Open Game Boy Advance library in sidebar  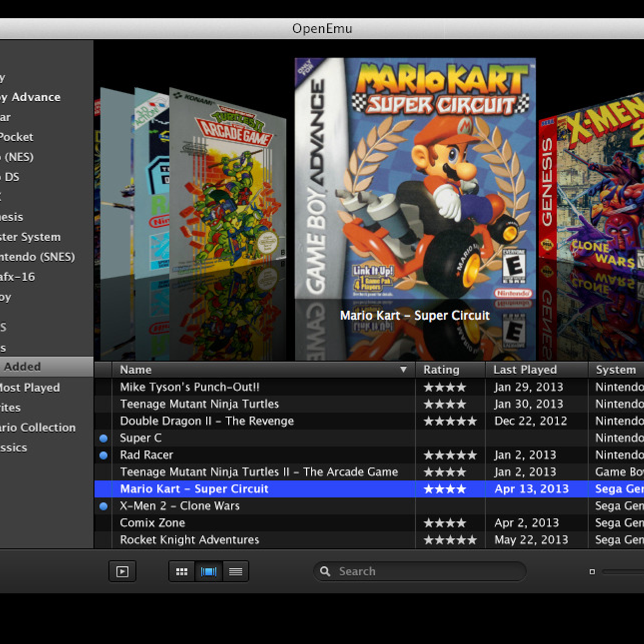coord(30,97)
